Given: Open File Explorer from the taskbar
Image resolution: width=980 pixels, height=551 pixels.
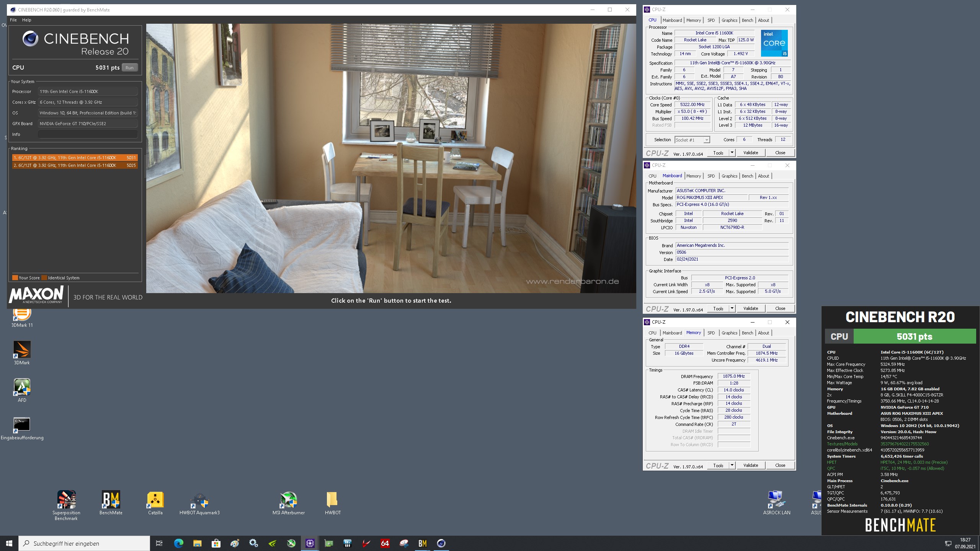Looking at the screenshot, I should coord(197,543).
